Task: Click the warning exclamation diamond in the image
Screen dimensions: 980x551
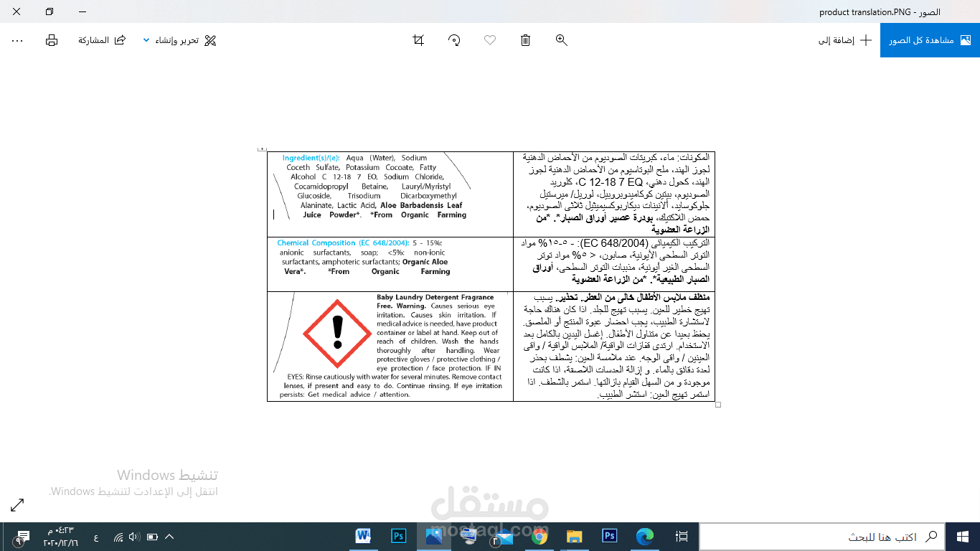Action: (x=337, y=334)
